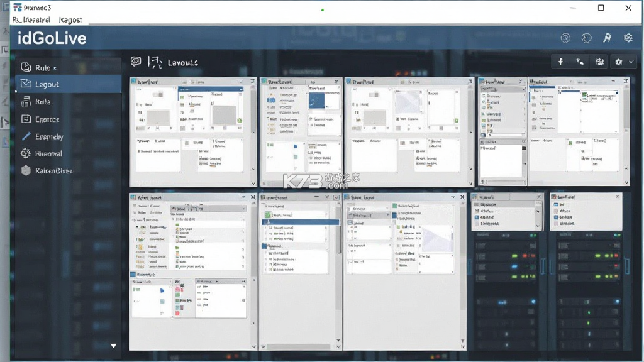
Task: Close the second small popup over the server rack
Action: pyautogui.click(x=618, y=197)
